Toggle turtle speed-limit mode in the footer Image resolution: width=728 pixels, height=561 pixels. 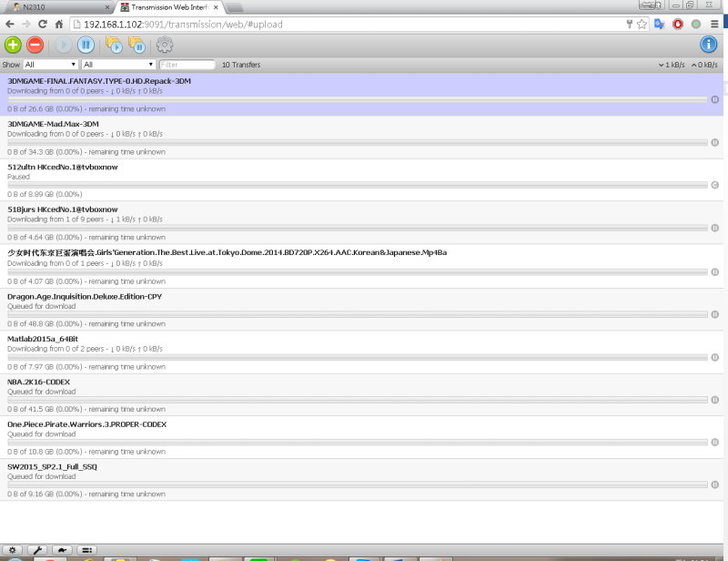[x=62, y=550]
